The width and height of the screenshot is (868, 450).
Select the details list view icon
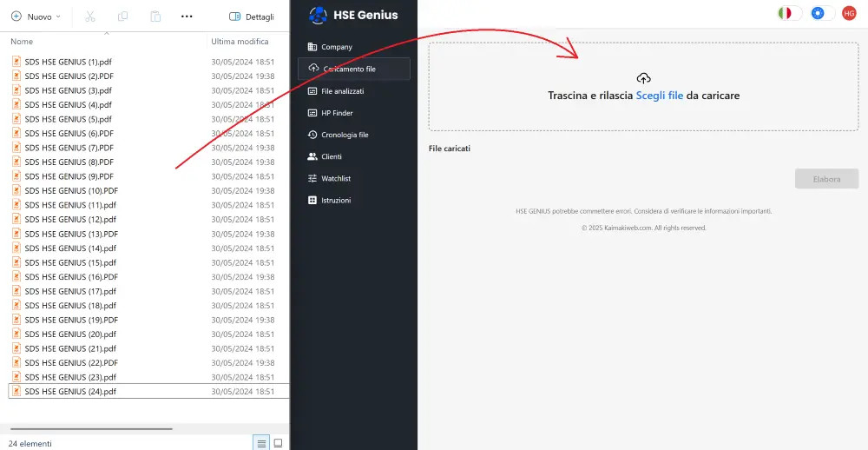(x=261, y=443)
